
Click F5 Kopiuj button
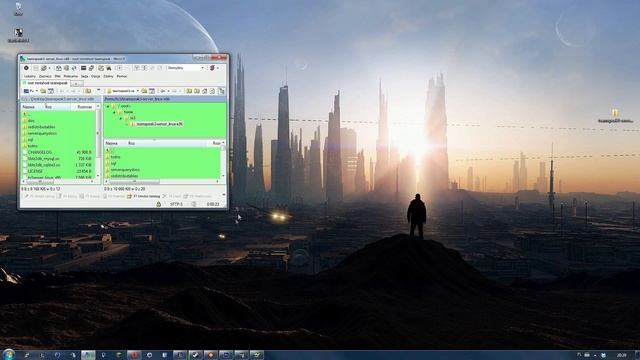click(x=89, y=196)
